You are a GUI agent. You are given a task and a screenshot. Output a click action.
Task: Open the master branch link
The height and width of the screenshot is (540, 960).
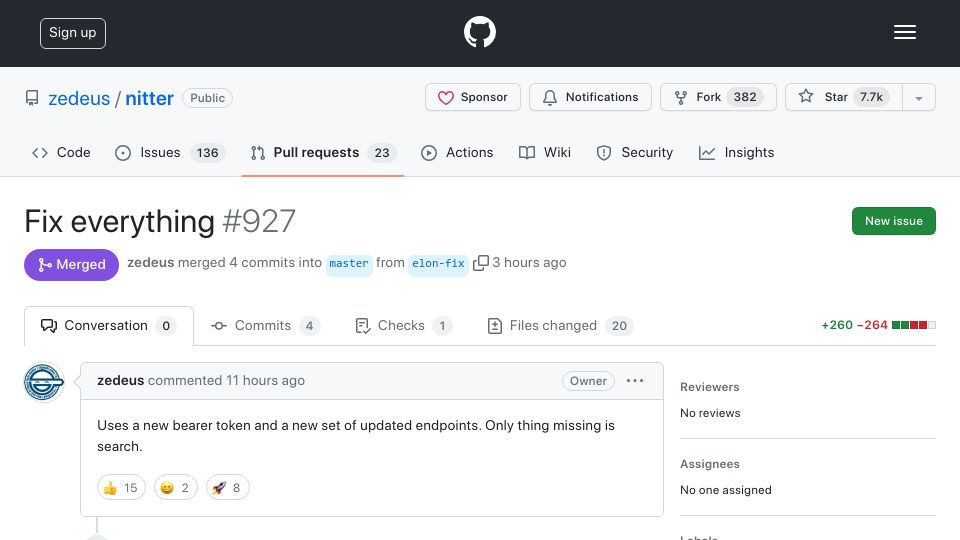pyautogui.click(x=349, y=263)
